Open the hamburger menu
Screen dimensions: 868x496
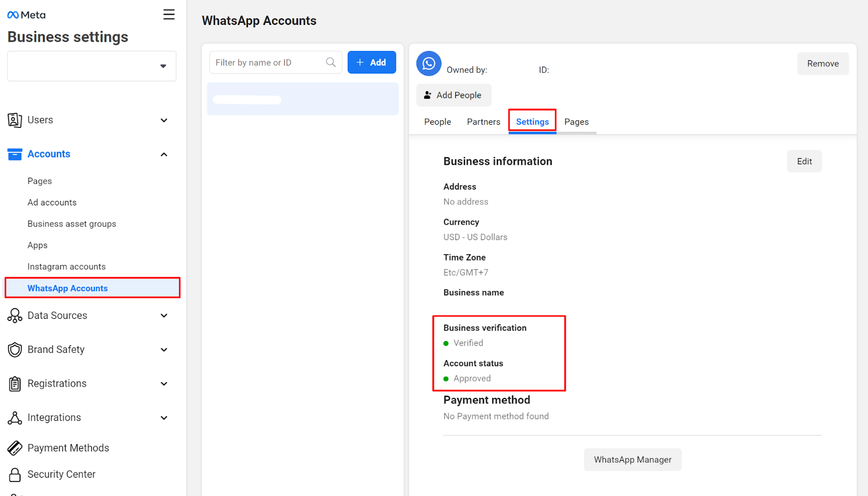[x=169, y=15]
